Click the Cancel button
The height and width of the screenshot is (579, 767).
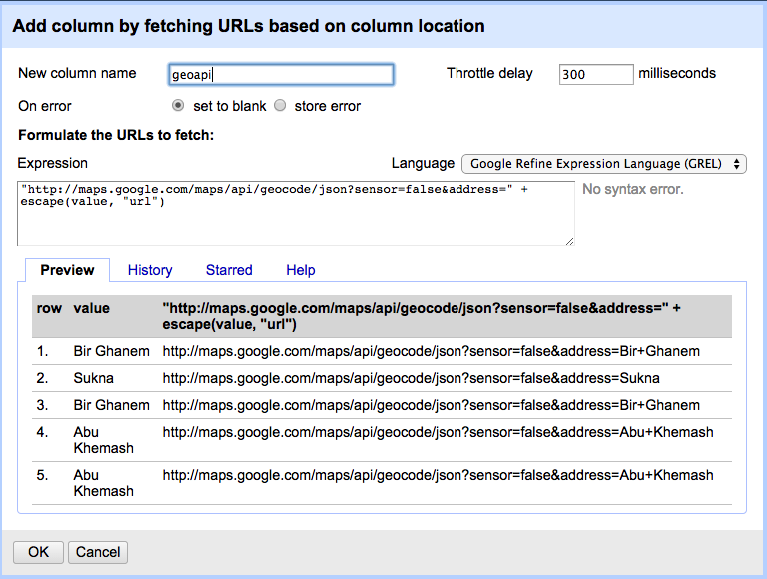point(98,552)
